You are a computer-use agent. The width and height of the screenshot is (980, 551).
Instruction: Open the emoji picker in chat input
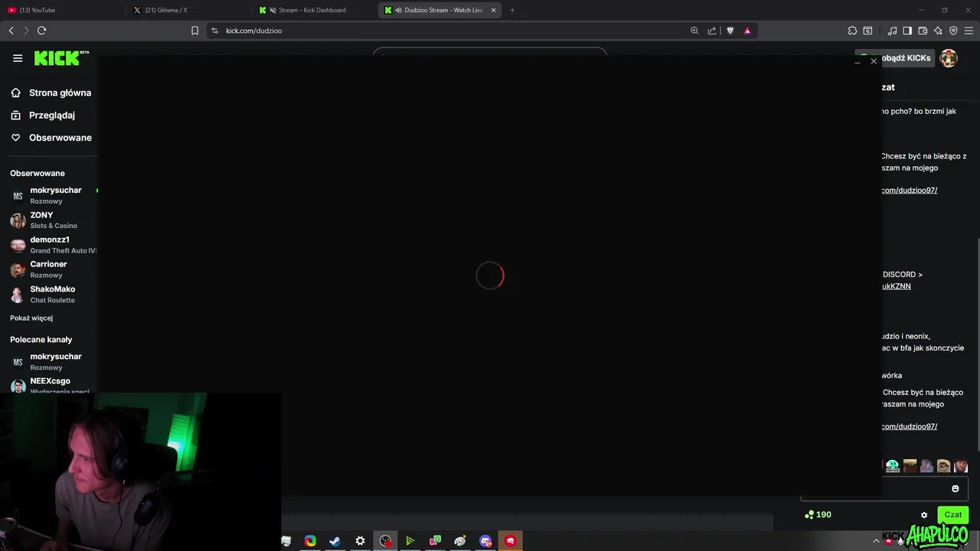[955, 488]
